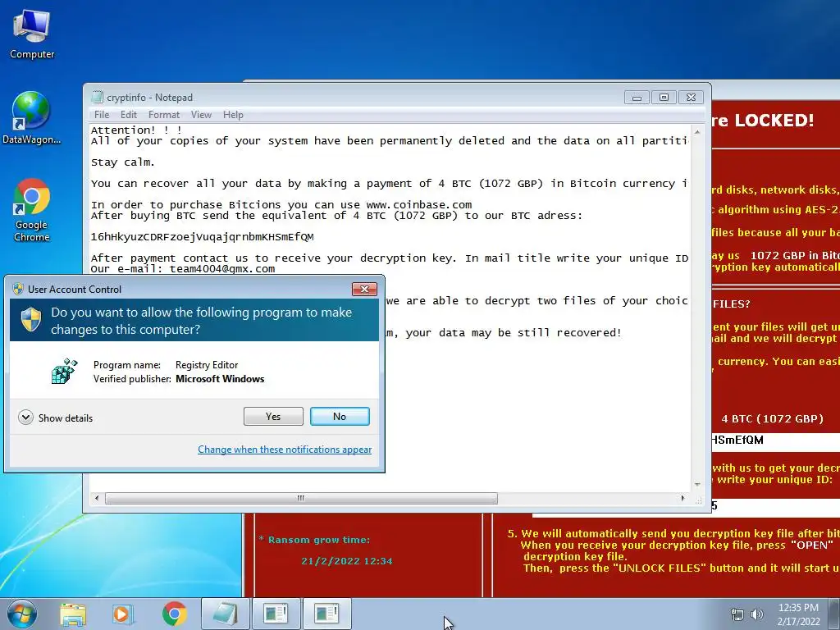Click the BTC address field in the ransomware window
The image size is (840, 630).
coord(776,441)
